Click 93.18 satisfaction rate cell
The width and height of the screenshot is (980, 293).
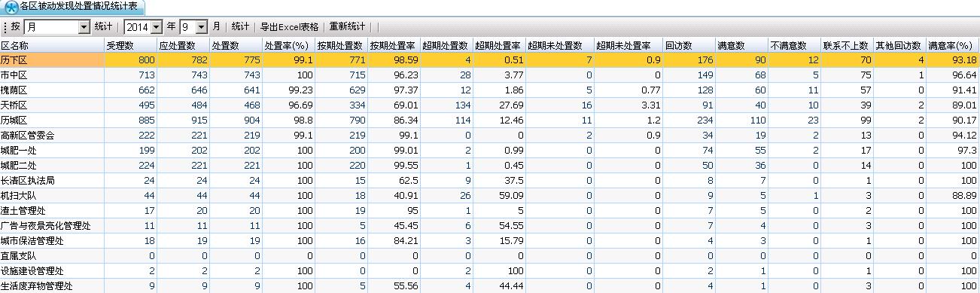[x=953, y=60]
